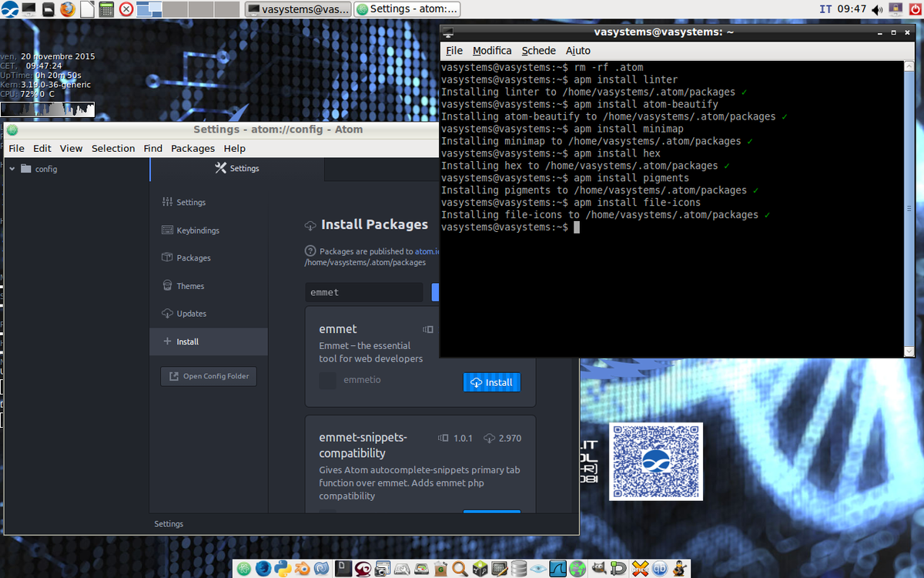Image resolution: width=924 pixels, height=578 pixels.
Task: Launch Blender from the bottom dock
Action: click(x=302, y=569)
